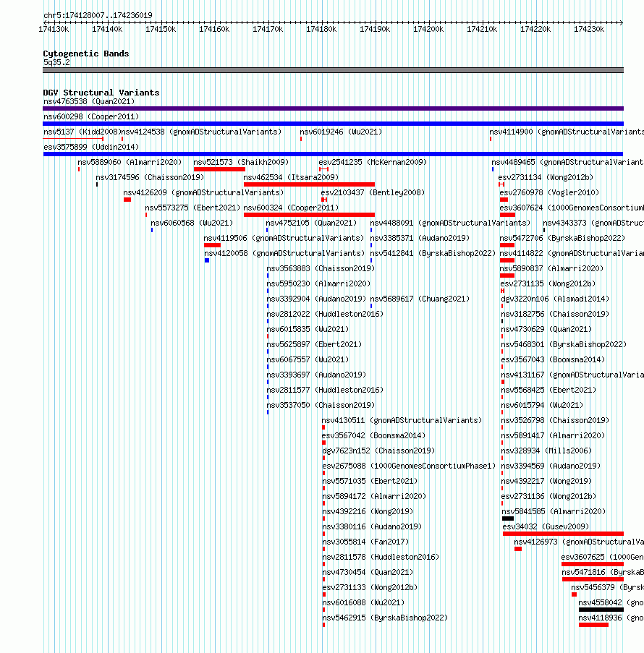644x653 pixels.
Task: Select the dgv7623n152 (Chaisson2019) label
Action: pos(378,451)
